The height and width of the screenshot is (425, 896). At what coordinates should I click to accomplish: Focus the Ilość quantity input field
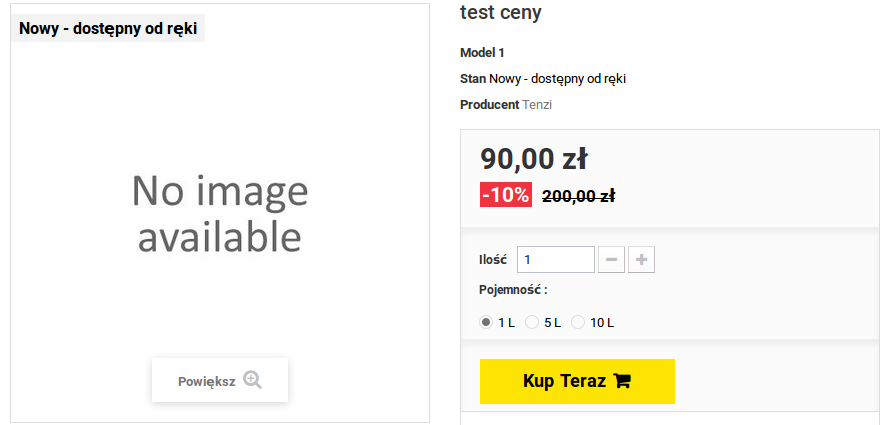tap(555, 260)
